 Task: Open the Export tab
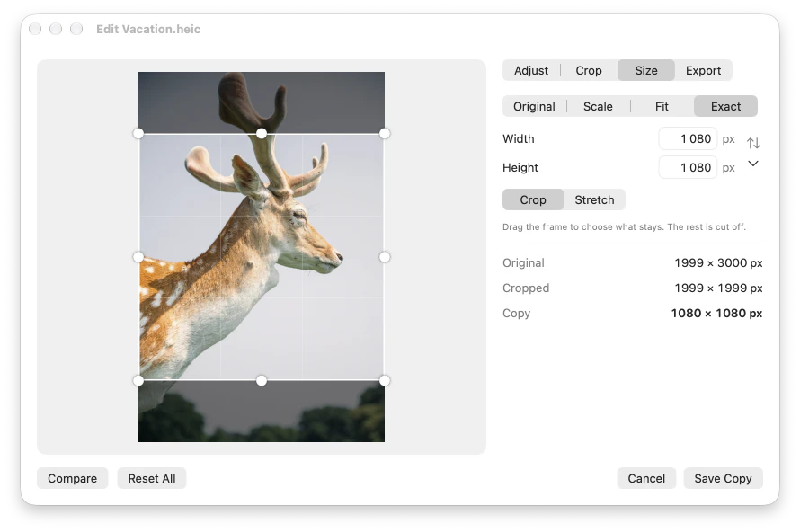click(703, 70)
